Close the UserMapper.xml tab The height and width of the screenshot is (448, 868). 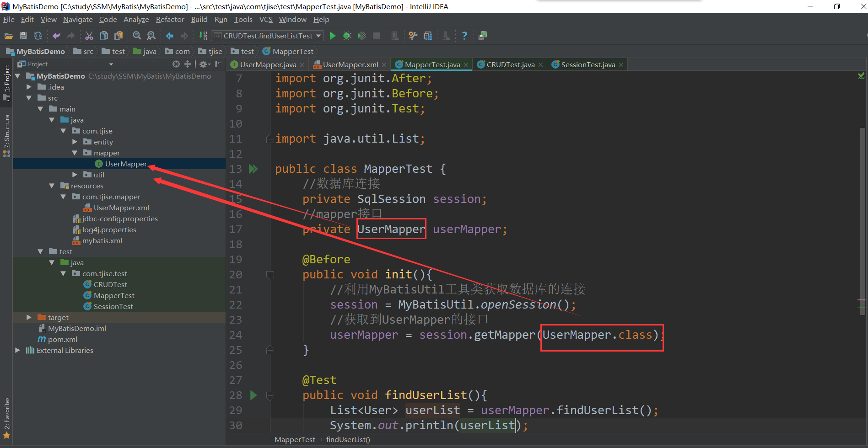[384, 65]
